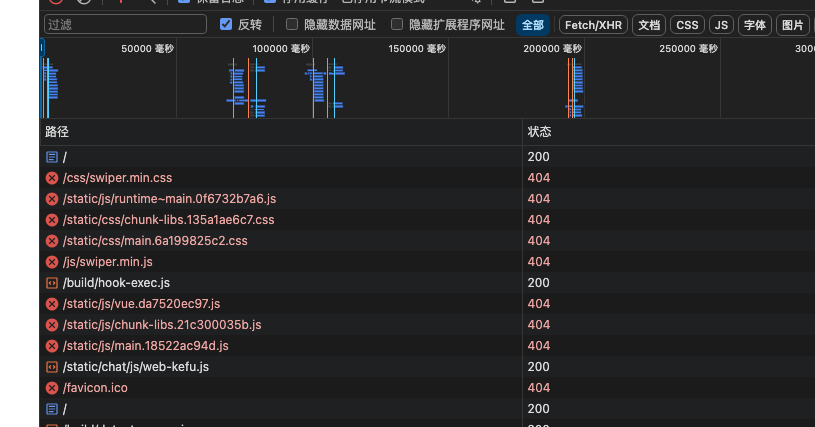Select the /static/js/chunk-libs.21c300035b.js request

(162, 325)
